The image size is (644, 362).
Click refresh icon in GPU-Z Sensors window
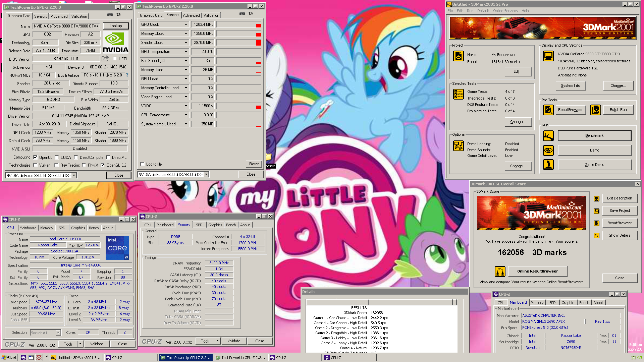251,14
